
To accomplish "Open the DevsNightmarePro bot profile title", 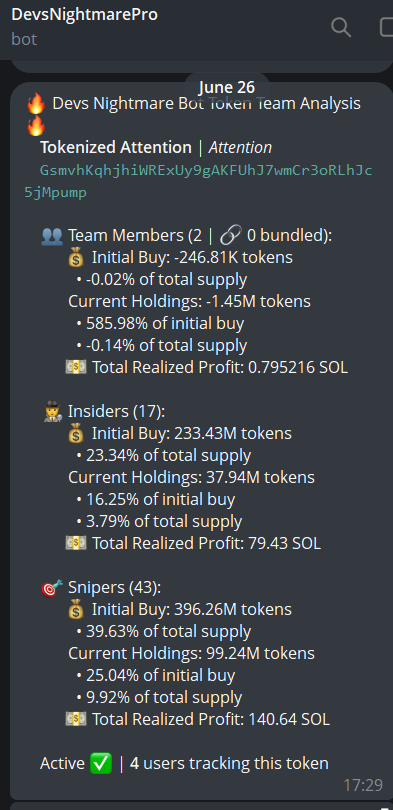I will pos(84,14).
